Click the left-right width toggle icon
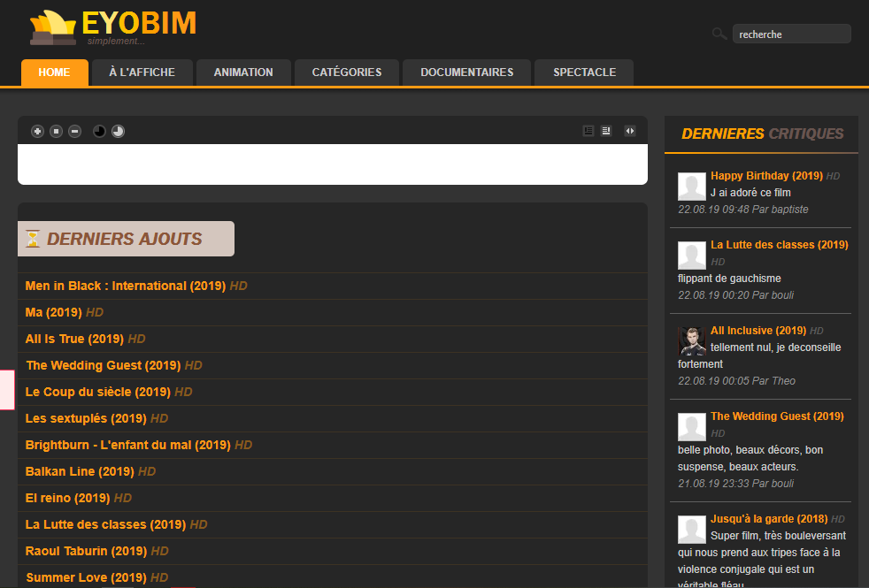The image size is (869, 588). point(630,131)
